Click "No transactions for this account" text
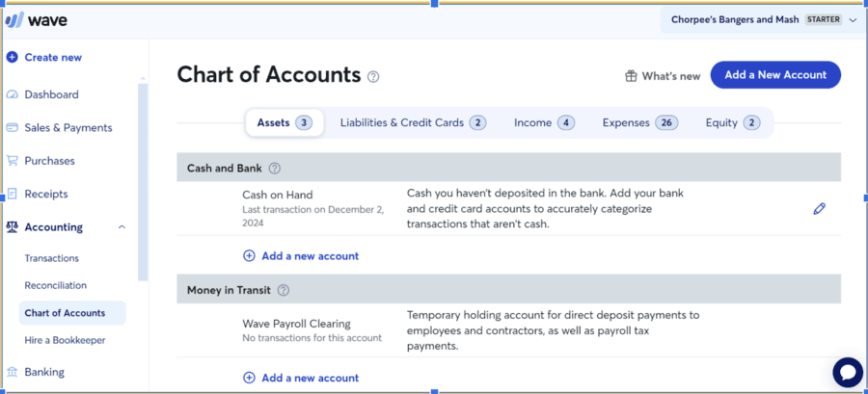 click(x=312, y=337)
